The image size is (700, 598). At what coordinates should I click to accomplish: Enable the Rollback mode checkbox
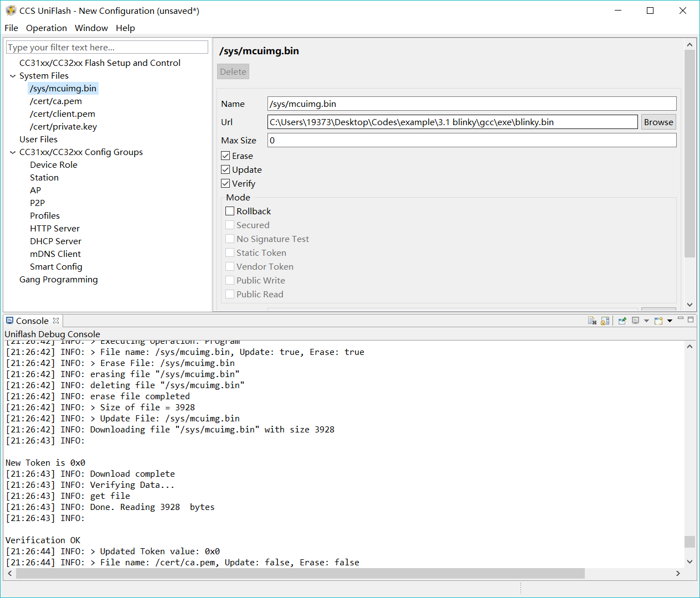point(230,211)
